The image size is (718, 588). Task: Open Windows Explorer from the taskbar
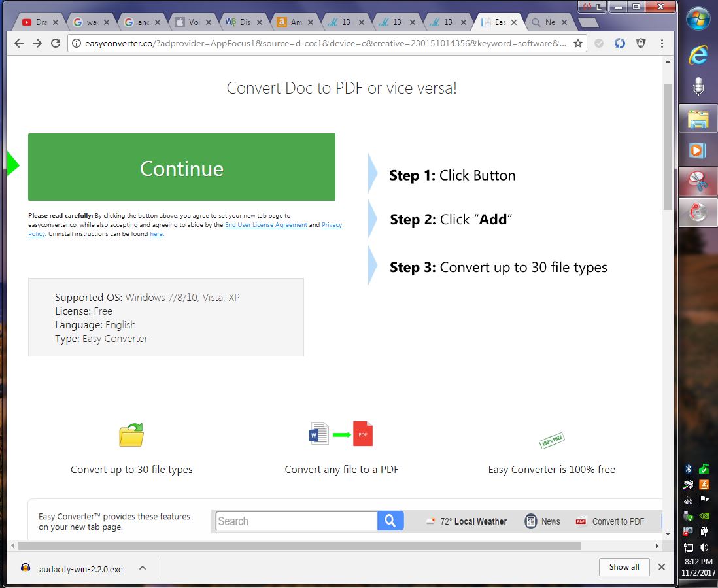click(698, 119)
